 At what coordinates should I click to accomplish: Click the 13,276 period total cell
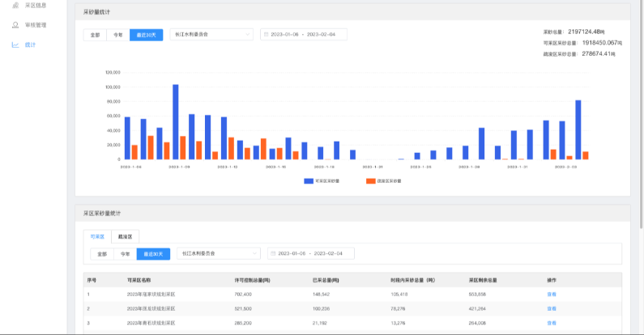click(398, 323)
